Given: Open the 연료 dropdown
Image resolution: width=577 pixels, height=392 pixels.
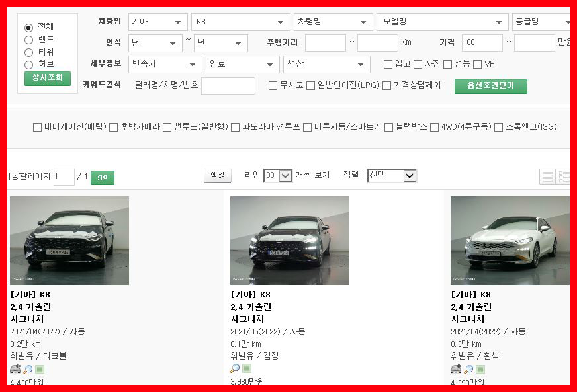Looking at the screenshot, I should click(242, 64).
